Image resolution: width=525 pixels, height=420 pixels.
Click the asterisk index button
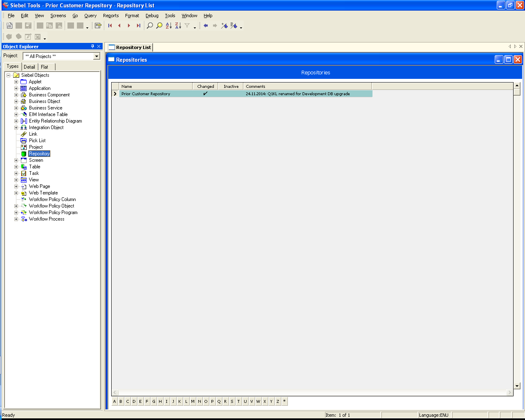point(284,402)
